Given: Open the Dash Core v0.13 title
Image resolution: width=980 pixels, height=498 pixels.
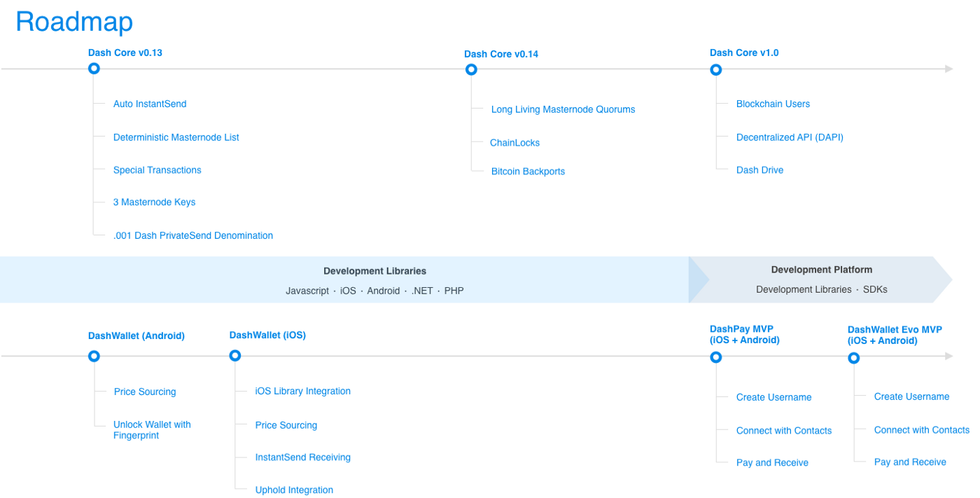Looking at the screenshot, I should (125, 53).
